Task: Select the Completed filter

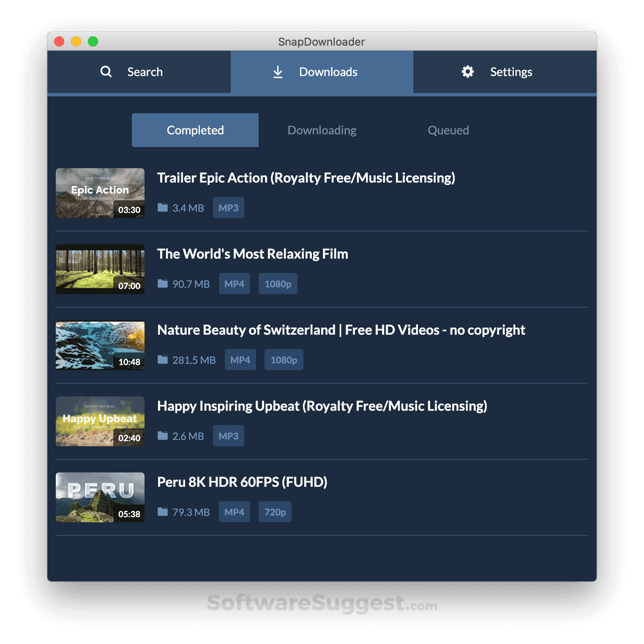Action: (x=195, y=130)
